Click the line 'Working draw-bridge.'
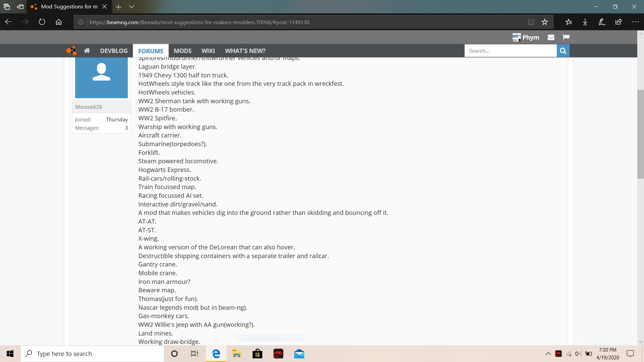Viewport: 644px width, 362px height. [x=169, y=342]
